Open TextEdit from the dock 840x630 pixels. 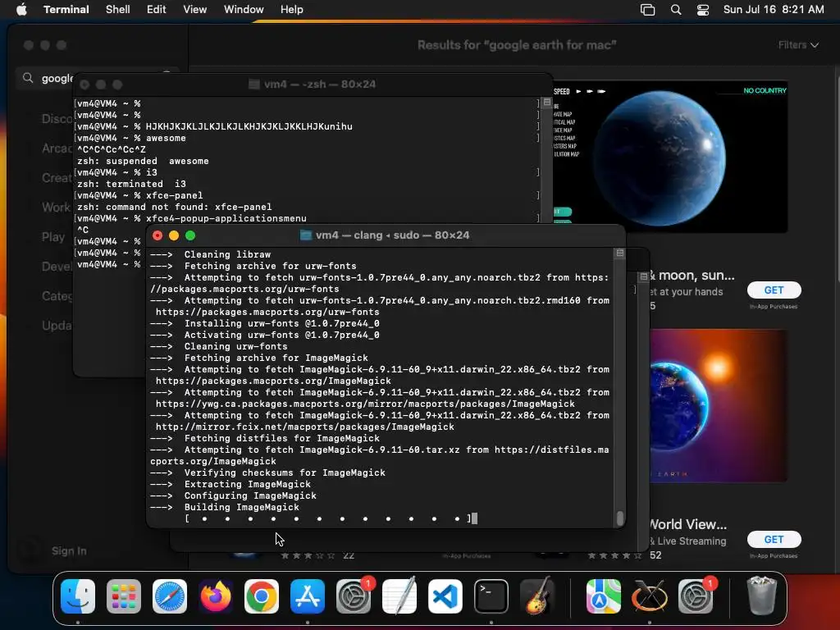click(x=399, y=596)
